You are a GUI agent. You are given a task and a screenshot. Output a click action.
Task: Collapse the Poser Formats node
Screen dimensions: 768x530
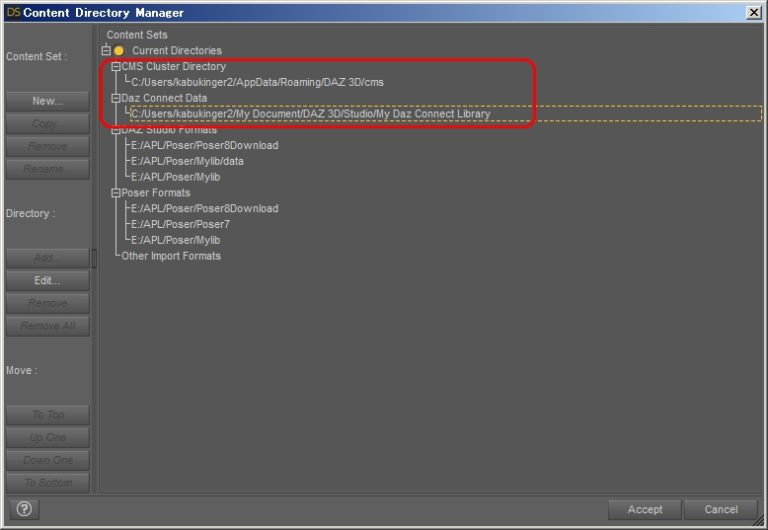pos(116,193)
